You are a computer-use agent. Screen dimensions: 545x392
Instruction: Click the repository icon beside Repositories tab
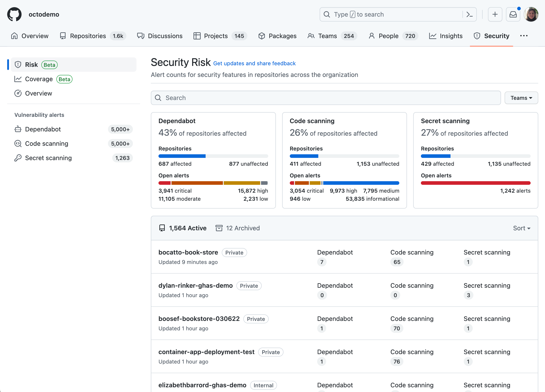point(63,36)
